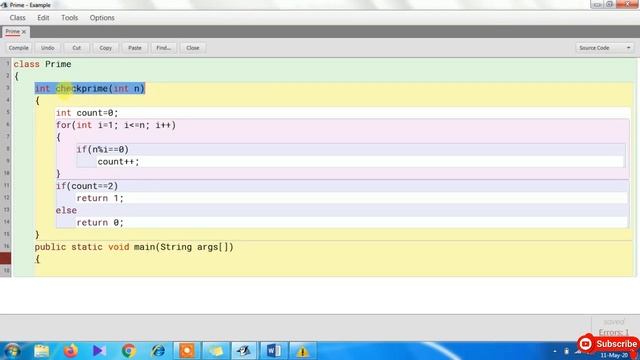The width and height of the screenshot is (640, 360).
Task: Click the selected 'int checkprime(int n)' line
Action: [90, 89]
